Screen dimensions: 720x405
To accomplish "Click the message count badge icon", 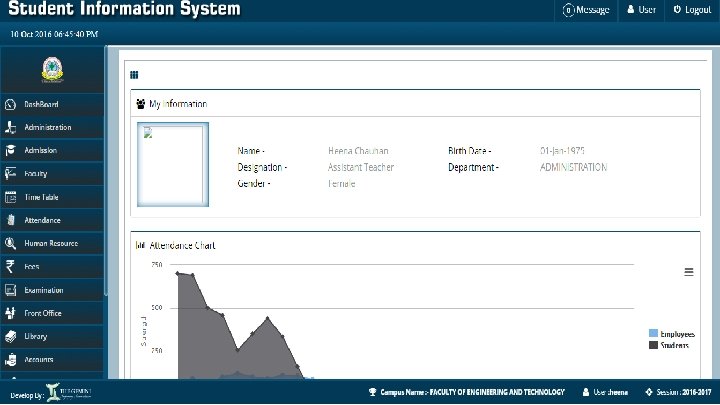I will 568,10.
